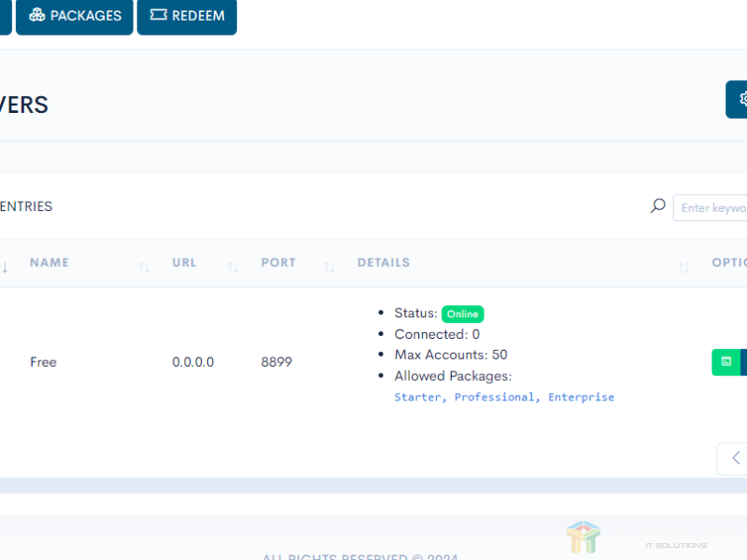Click the Free server name cell
The image size is (747, 560).
tap(43, 362)
